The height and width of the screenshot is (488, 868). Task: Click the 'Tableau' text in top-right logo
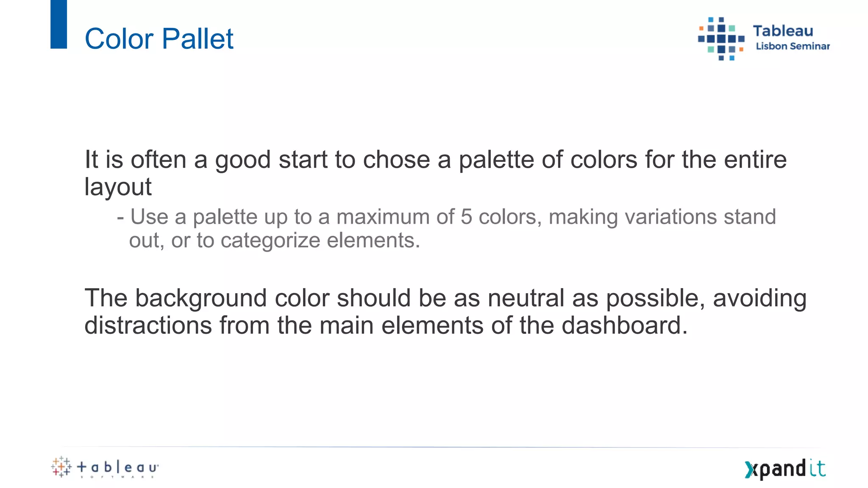tap(783, 31)
